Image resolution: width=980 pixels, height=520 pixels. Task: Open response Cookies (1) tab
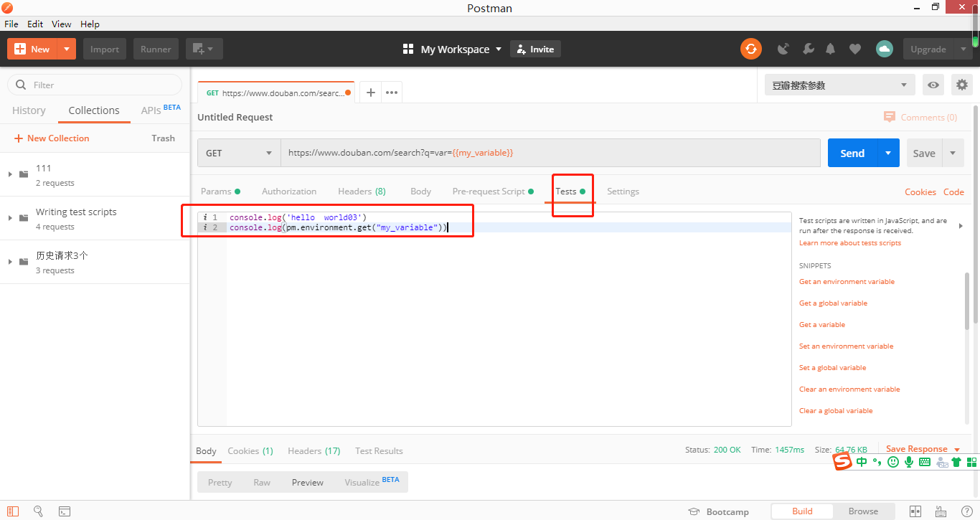(250, 451)
